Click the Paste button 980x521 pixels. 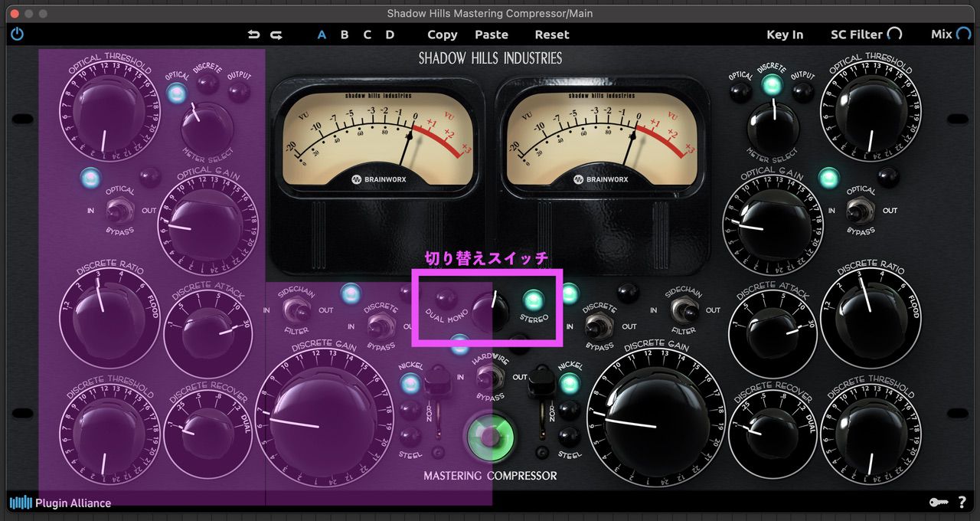click(491, 34)
